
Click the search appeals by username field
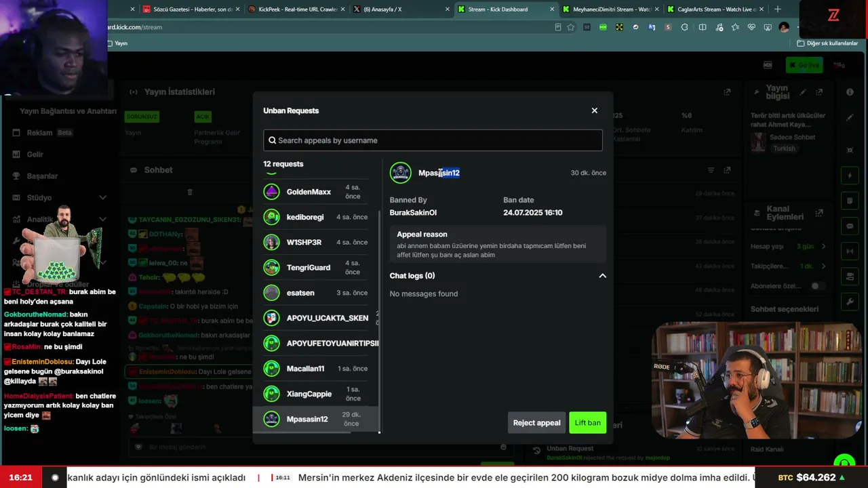coord(433,140)
